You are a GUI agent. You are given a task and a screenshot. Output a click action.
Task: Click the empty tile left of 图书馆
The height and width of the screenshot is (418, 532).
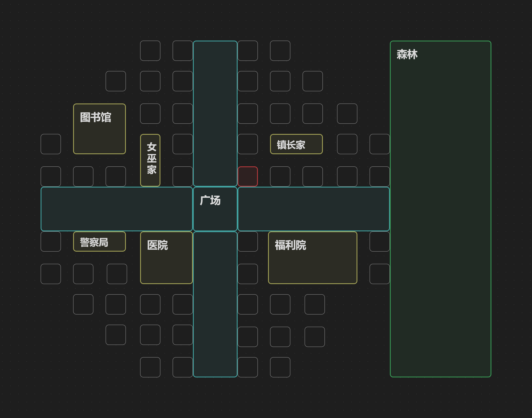click(51, 144)
